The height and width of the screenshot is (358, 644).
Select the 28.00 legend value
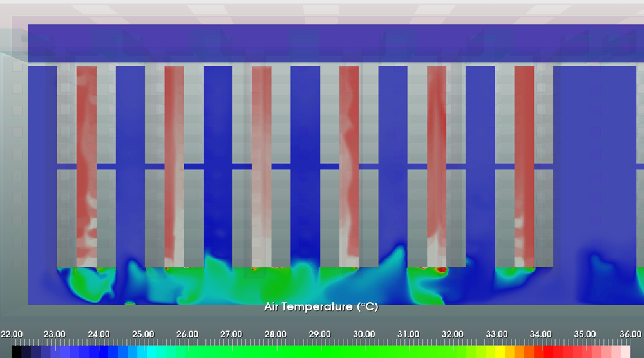[276, 334]
